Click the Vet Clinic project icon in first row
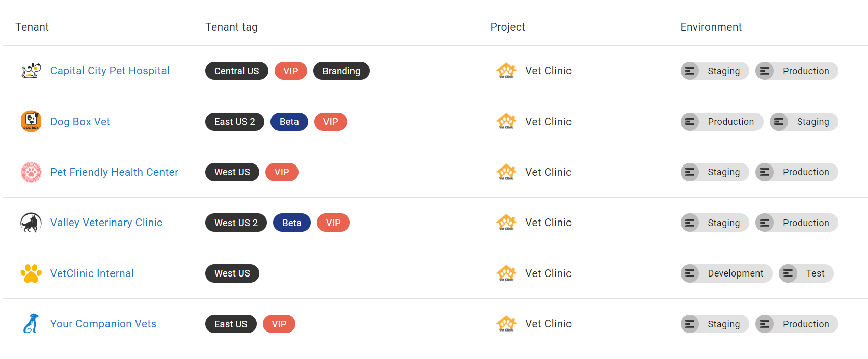This screenshot has width=868, height=359. pyautogui.click(x=506, y=71)
